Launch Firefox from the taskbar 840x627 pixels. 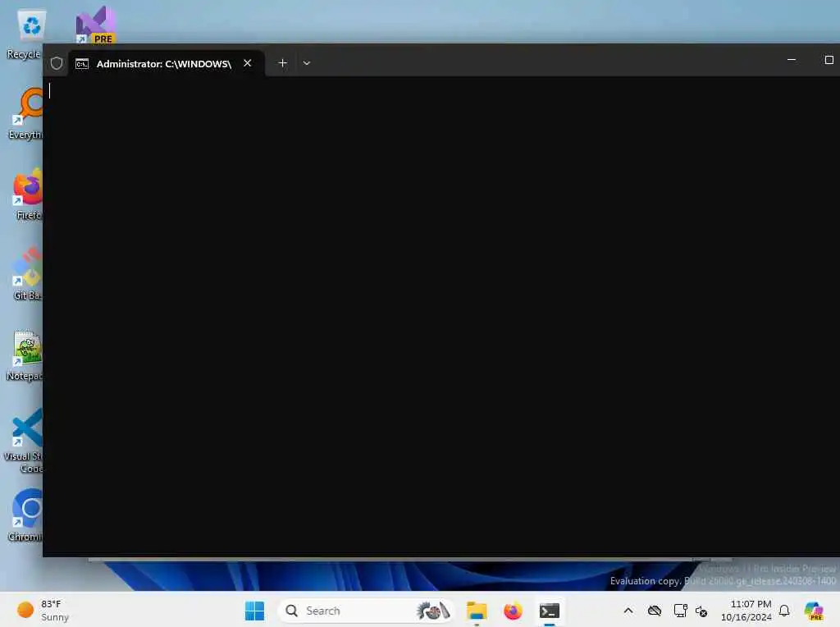pyautogui.click(x=513, y=611)
